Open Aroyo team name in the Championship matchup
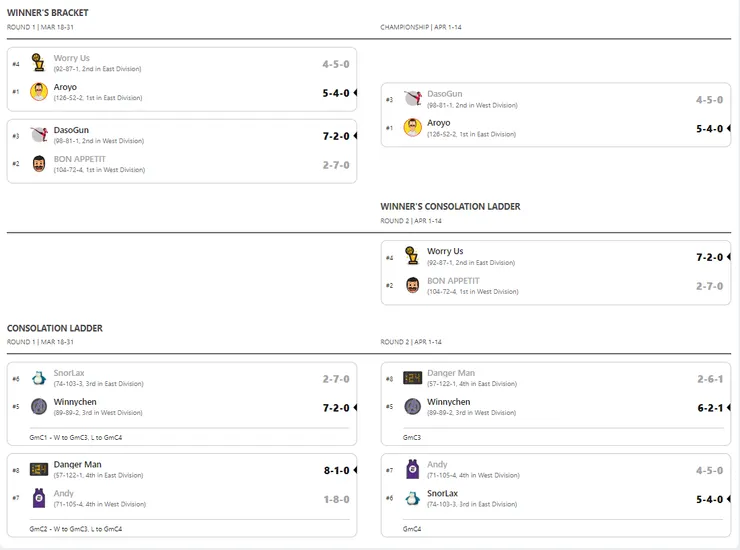This screenshot has width=740, height=550. click(439, 123)
